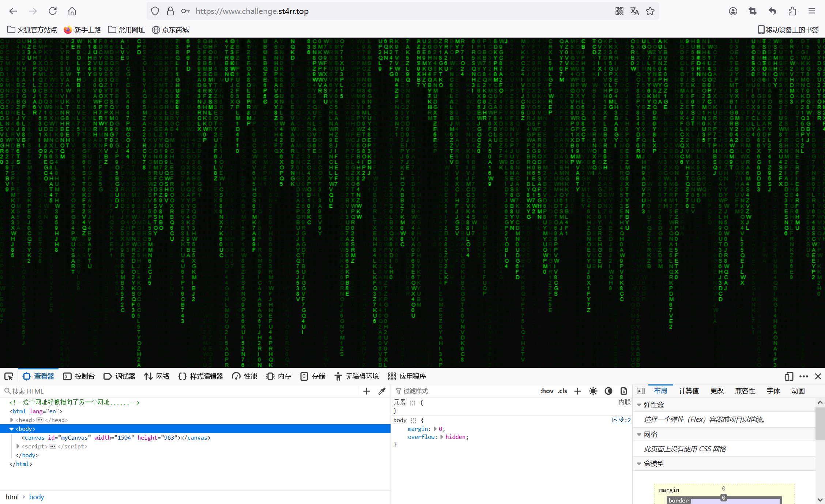Open 移动设备上的书签 folder

click(788, 30)
